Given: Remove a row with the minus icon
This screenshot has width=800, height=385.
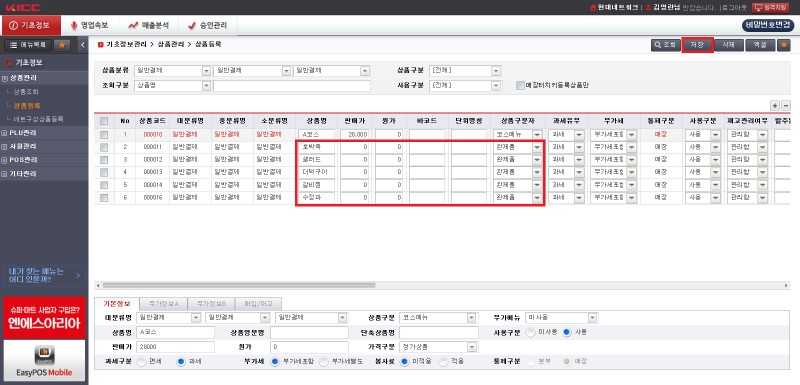Looking at the screenshot, I should coord(786,106).
